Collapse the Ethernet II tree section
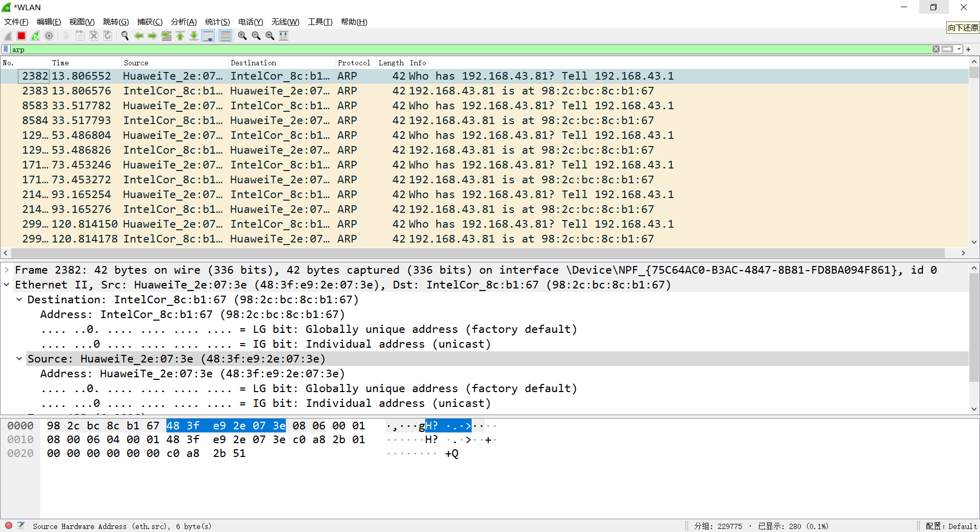 (7, 285)
